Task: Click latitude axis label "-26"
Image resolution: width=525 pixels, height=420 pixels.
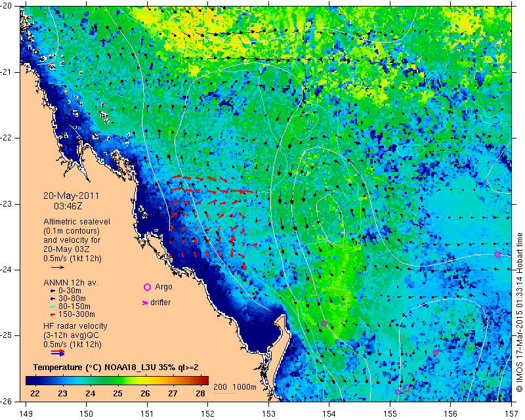Action: [x=7, y=401]
